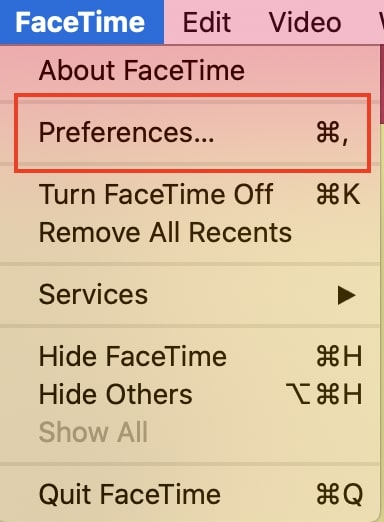Close the highlighted FaceTime menu title
This screenshot has height=522, width=384.
pos(82,22)
